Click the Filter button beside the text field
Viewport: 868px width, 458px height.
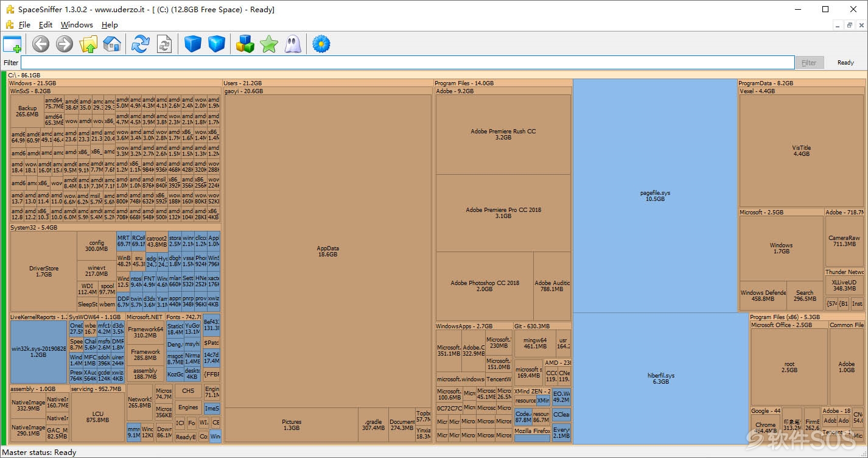[x=809, y=63]
